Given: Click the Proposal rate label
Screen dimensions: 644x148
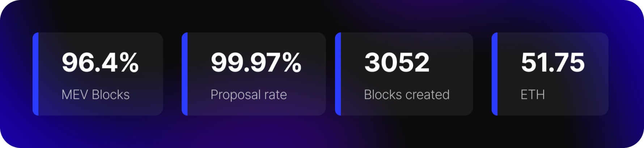Looking at the screenshot, I should click(249, 95).
